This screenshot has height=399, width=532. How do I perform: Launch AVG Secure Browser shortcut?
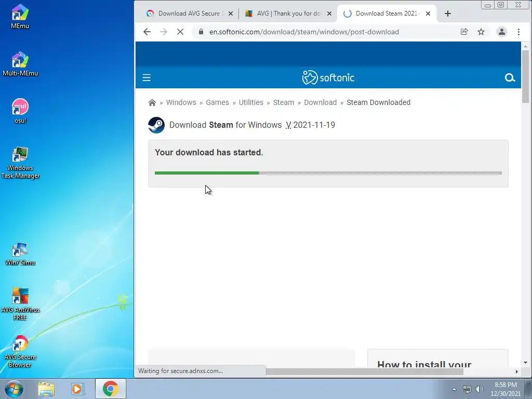point(20,352)
